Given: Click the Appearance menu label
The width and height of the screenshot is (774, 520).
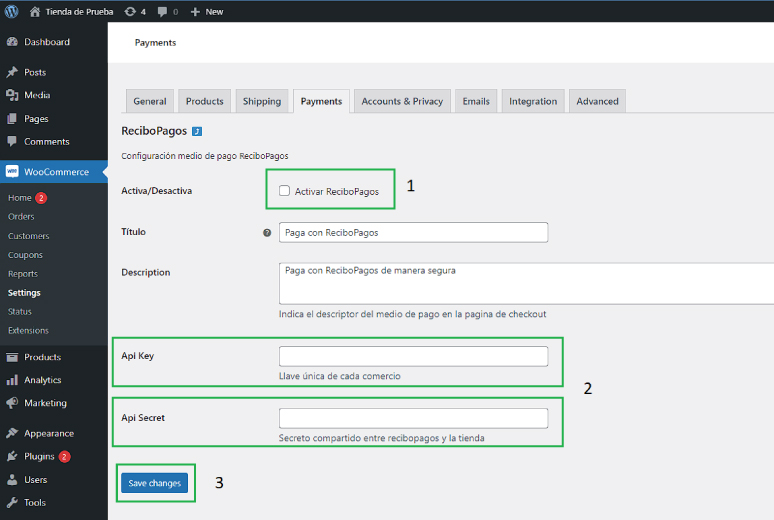Looking at the screenshot, I should click(x=49, y=434).
